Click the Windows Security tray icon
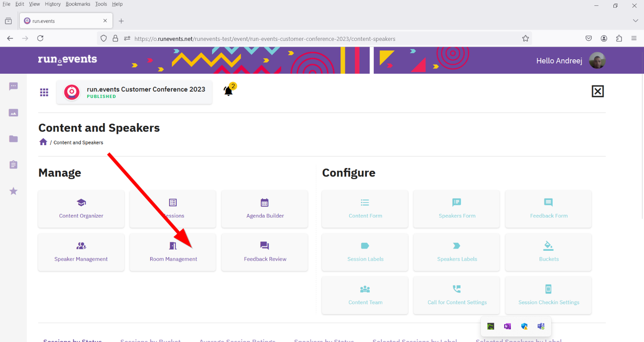 click(524, 326)
